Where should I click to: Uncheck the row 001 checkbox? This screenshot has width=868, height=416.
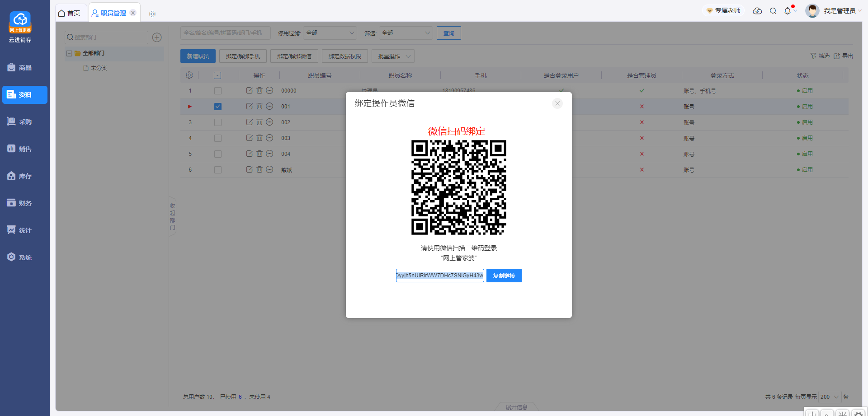pos(218,107)
